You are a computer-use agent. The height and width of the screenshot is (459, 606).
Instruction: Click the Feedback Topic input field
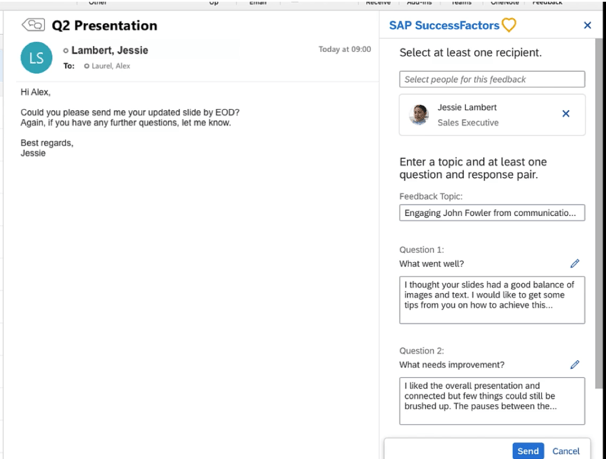pyautogui.click(x=491, y=213)
